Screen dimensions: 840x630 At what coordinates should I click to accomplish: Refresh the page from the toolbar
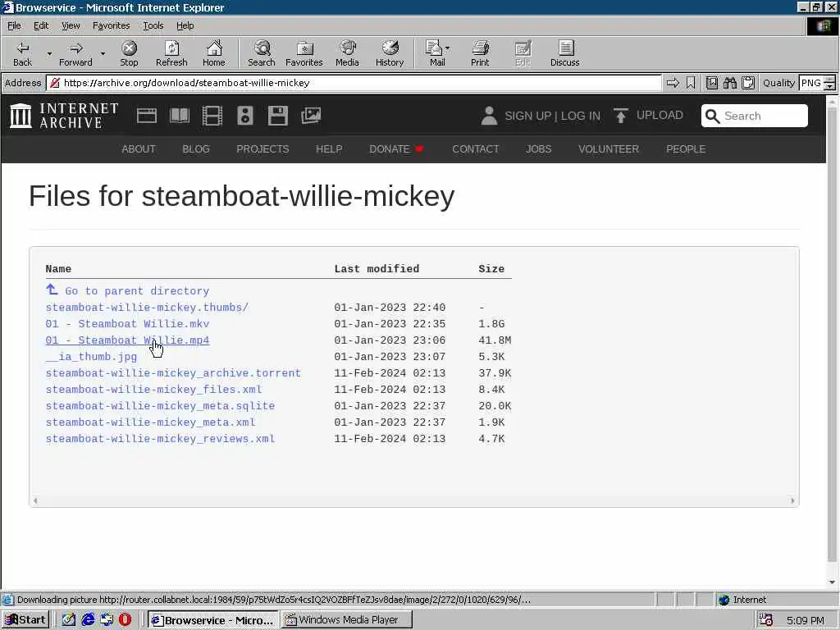(171, 53)
